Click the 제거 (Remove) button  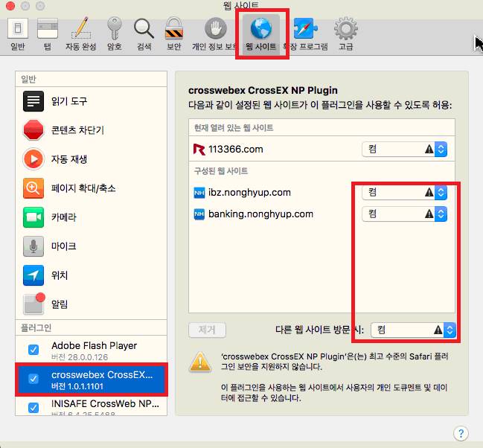pyautogui.click(x=207, y=330)
